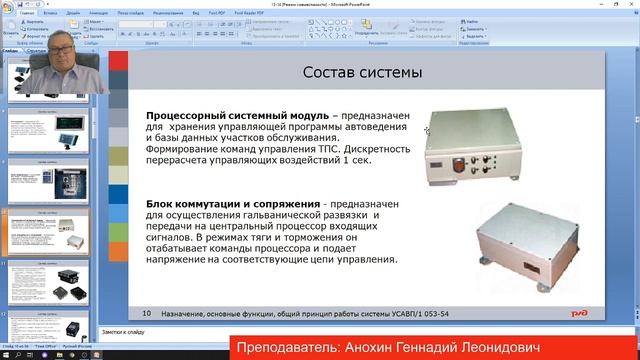Screen dimensions: 640x360
Task: Expand the shapes gallery more arrow
Action: click(x=351, y=36)
